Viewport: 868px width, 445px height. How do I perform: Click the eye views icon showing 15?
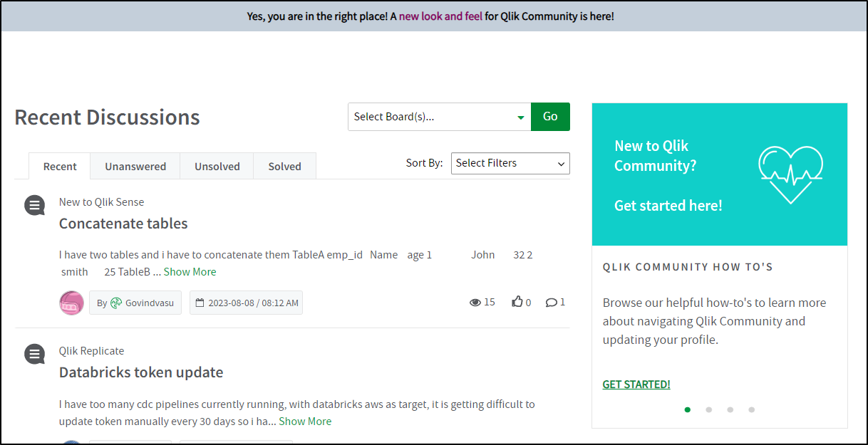[x=475, y=303]
